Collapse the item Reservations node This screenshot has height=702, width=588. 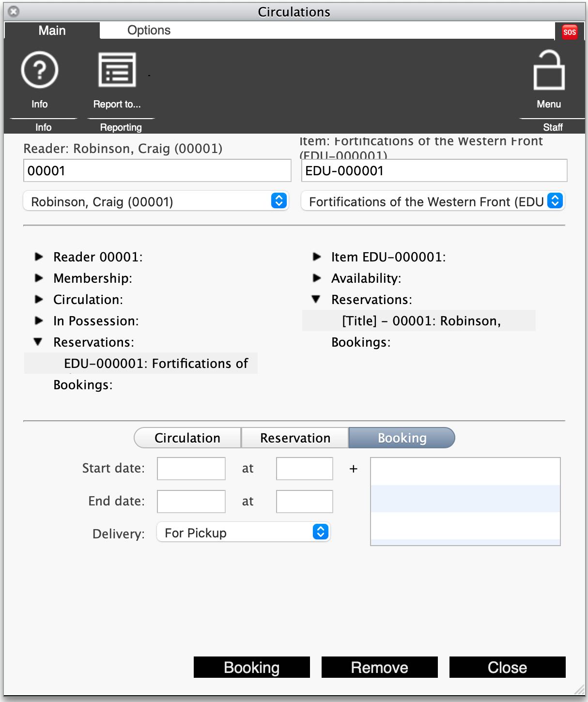pos(316,299)
